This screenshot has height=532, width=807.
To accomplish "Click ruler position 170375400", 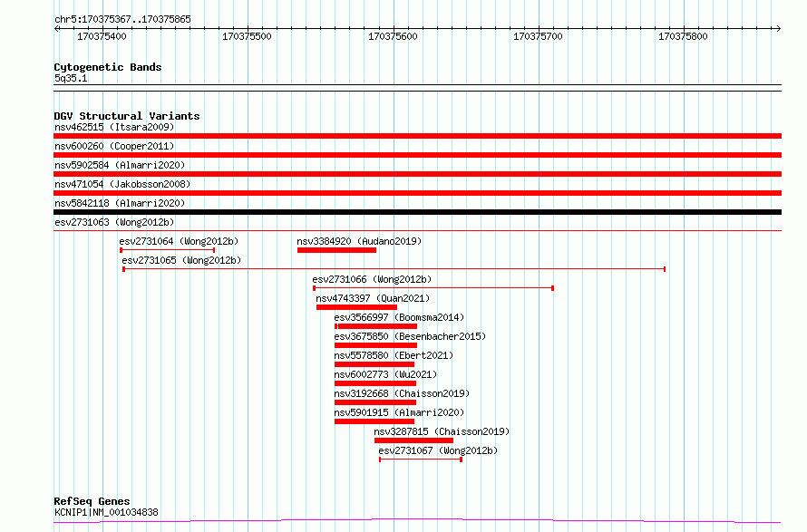I will (102, 36).
